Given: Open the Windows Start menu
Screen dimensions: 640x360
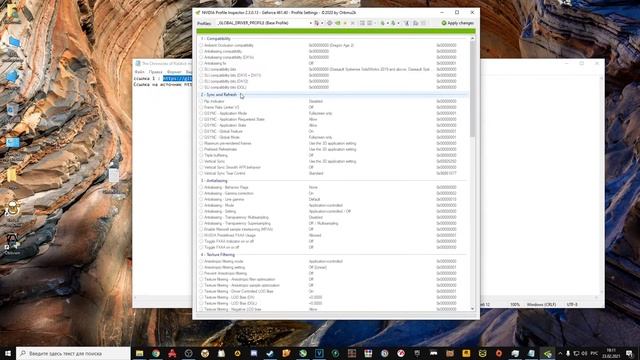Looking at the screenshot, I should (8, 353).
